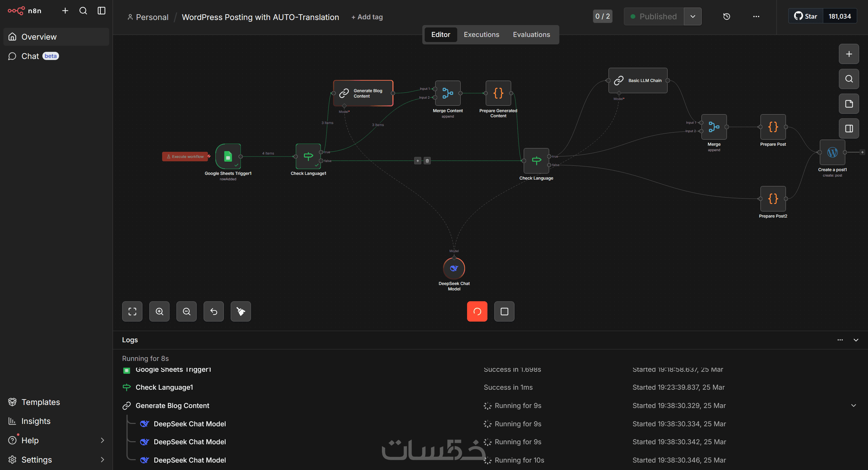Click the Add tag link
Image resolution: width=868 pixels, height=470 pixels.
pos(367,17)
